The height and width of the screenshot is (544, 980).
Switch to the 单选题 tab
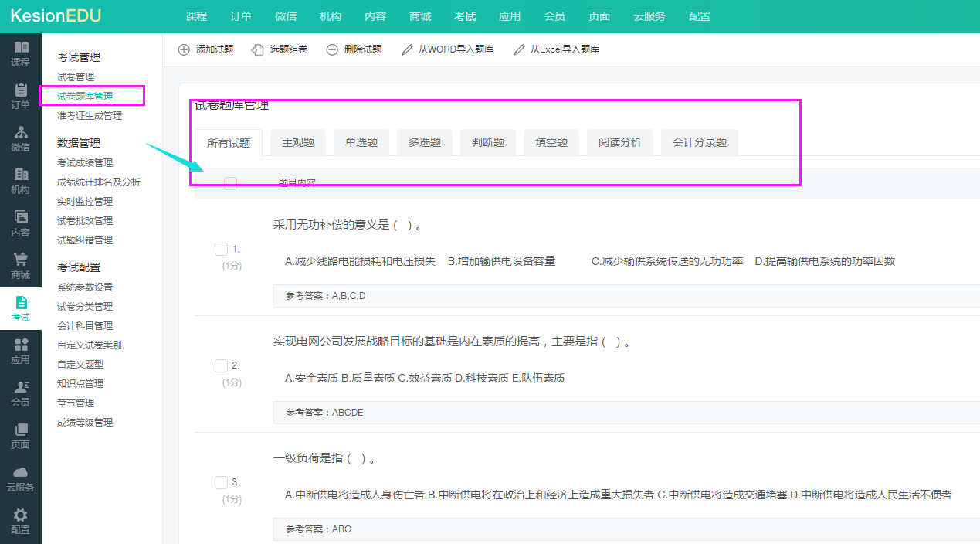click(361, 142)
